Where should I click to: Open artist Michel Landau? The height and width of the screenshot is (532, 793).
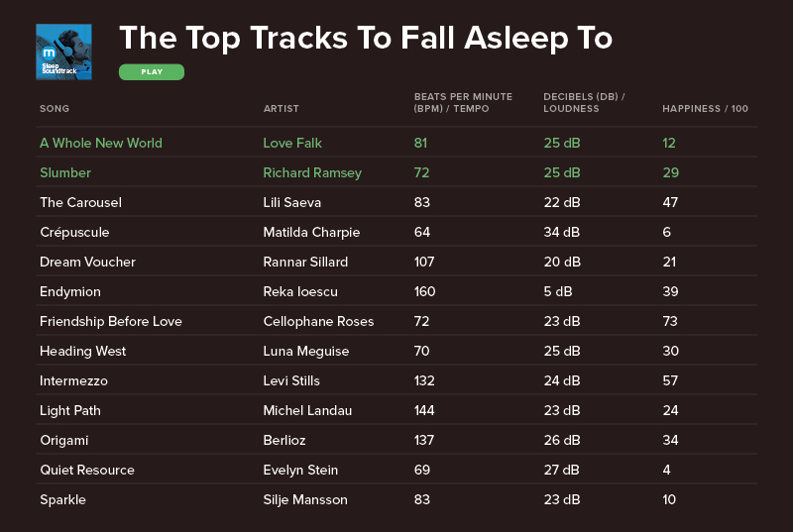(x=307, y=410)
